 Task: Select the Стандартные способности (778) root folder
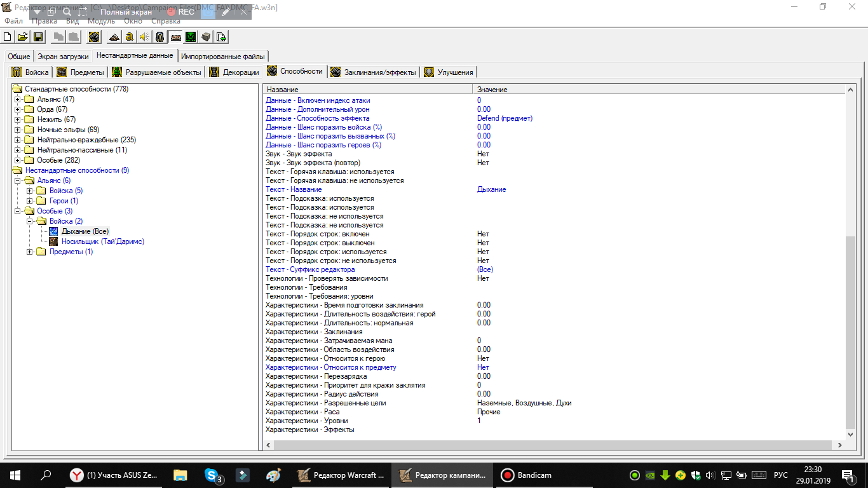point(76,89)
